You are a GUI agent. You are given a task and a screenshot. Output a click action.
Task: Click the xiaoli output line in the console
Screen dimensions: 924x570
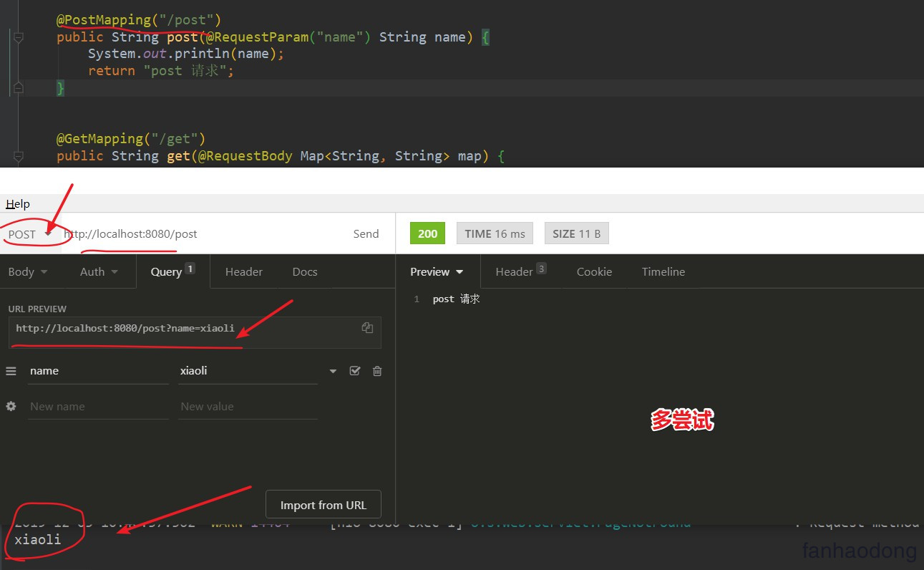(38, 539)
